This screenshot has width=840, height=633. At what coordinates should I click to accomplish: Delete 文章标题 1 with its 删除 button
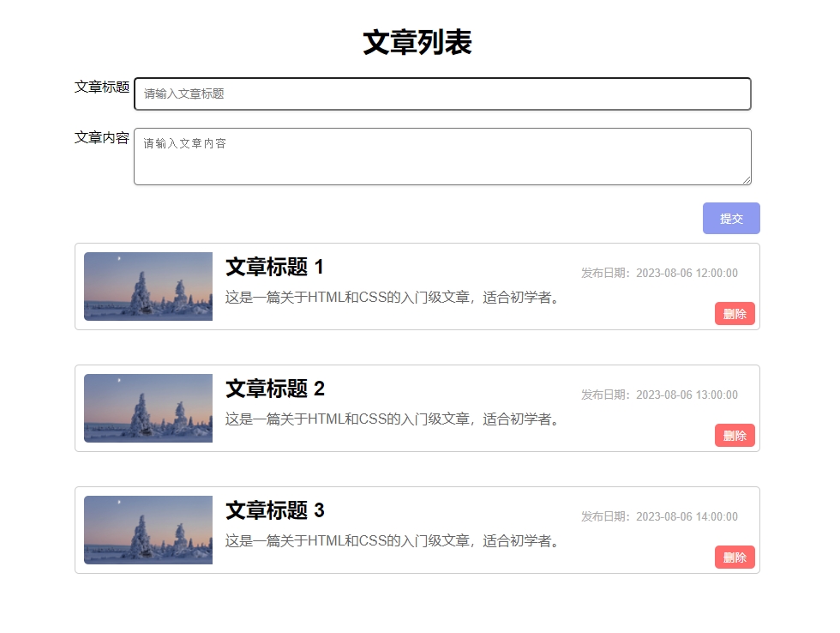click(735, 314)
